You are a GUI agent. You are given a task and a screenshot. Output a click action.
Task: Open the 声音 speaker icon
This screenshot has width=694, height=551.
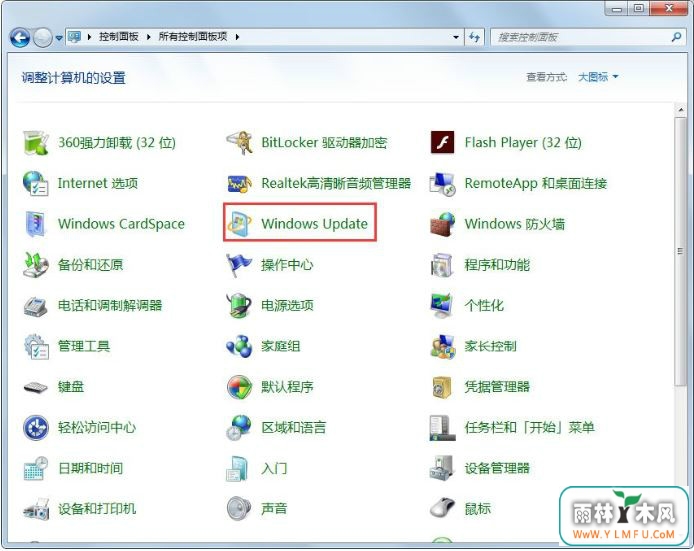(239, 509)
